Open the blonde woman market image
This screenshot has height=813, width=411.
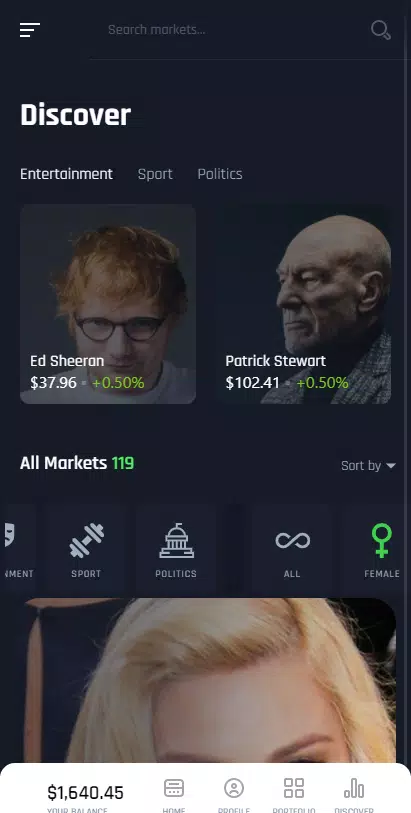pos(210,680)
